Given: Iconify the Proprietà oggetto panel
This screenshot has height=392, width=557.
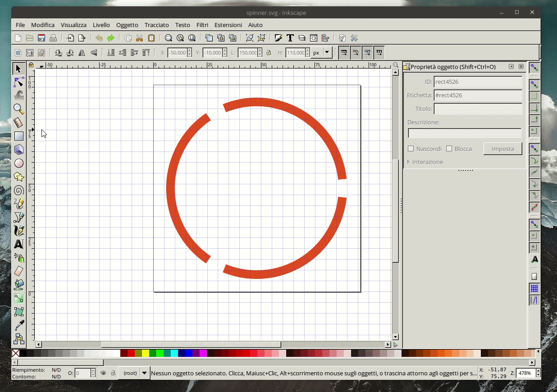Looking at the screenshot, I should [511, 67].
